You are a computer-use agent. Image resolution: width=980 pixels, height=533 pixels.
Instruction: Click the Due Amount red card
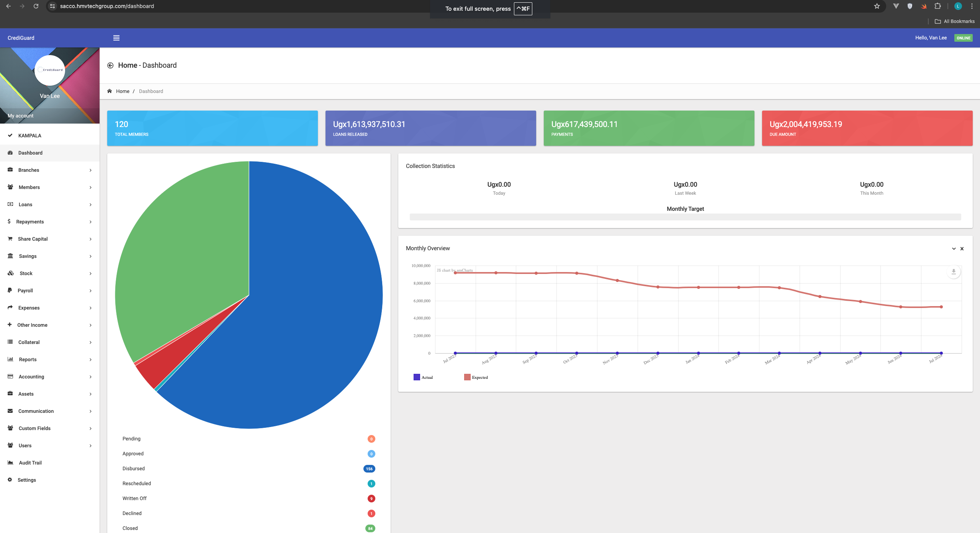click(867, 128)
